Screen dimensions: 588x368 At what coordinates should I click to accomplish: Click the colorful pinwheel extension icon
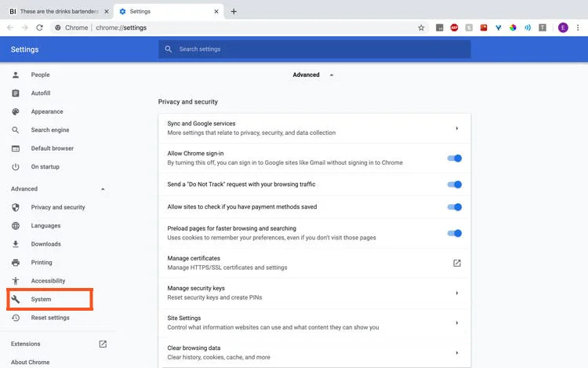513,27
